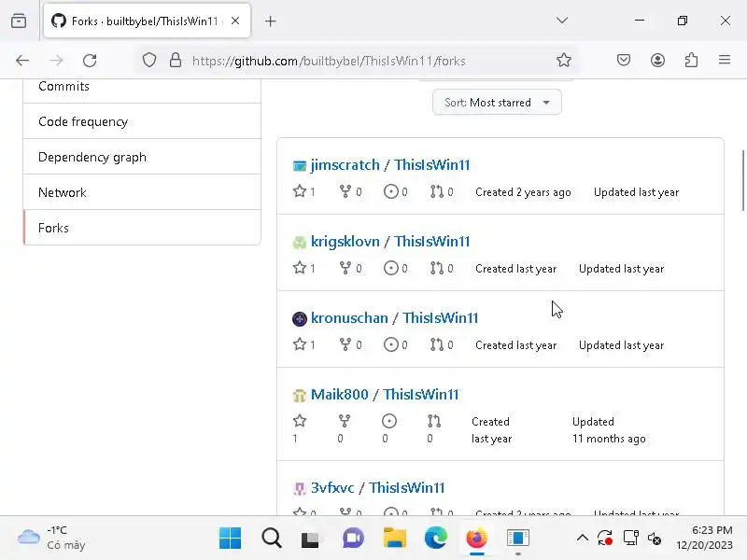This screenshot has width=747, height=560.
Task: Close the Forks builtbybel tab
Action: pos(235,21)
